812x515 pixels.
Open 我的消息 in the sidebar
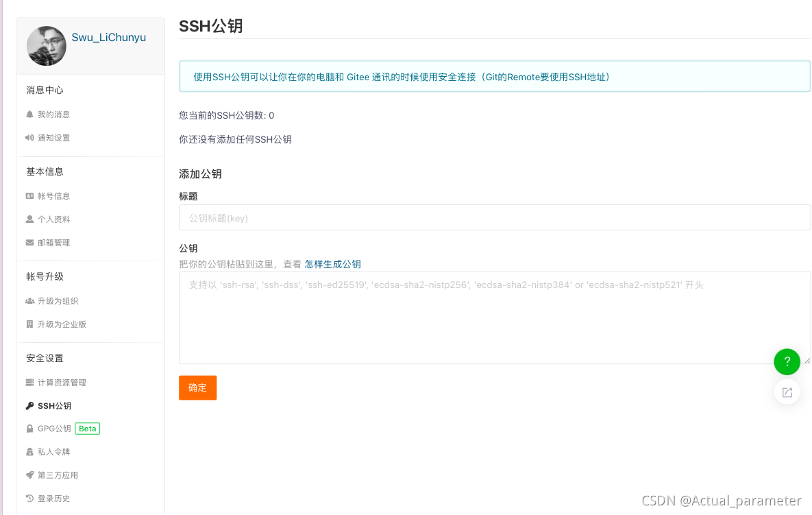tap(54, 115)
